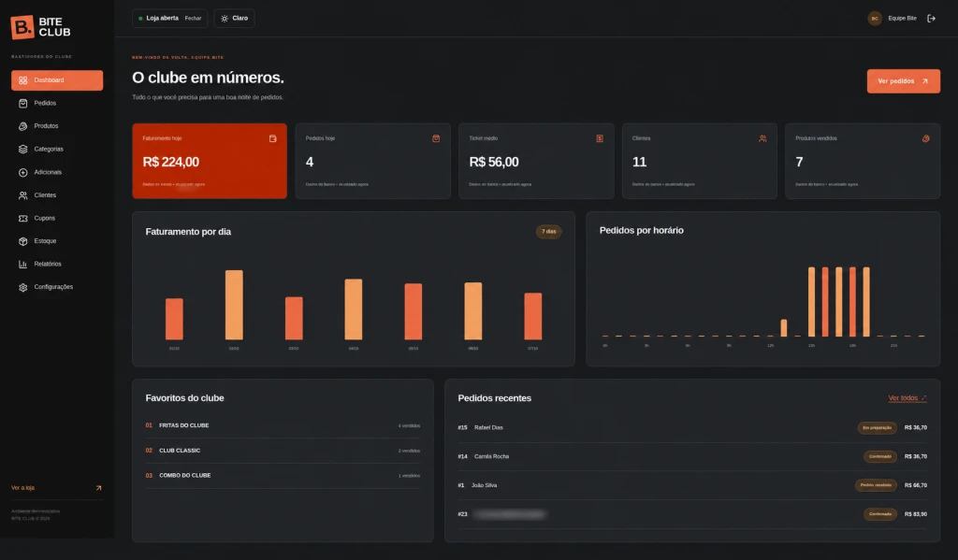Select the Faturamento hoje R$ 224,00 card

pyautogui.click(x=210, y=161)
